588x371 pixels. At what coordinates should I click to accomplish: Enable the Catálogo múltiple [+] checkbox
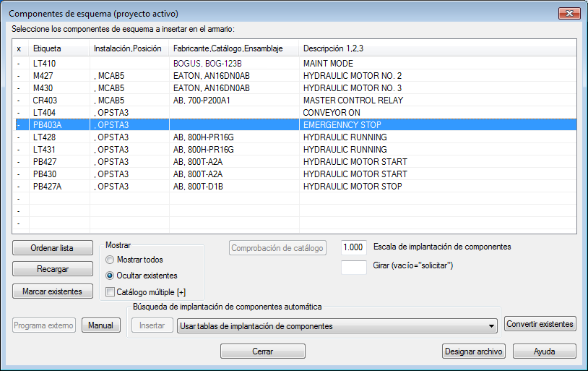(110, 291)
